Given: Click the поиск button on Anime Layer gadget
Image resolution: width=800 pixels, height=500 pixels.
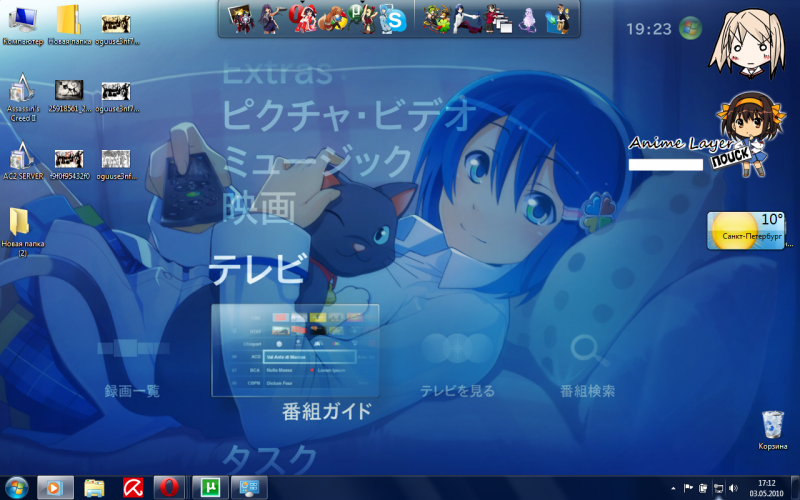Looking at the screenshot, I should 731,158.
